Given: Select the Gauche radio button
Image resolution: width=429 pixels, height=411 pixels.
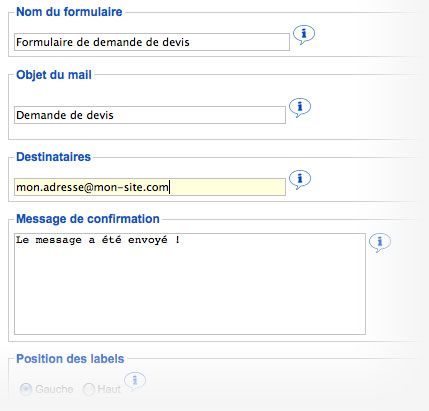Looking at the screenshot, I should (x=26, y=389).
